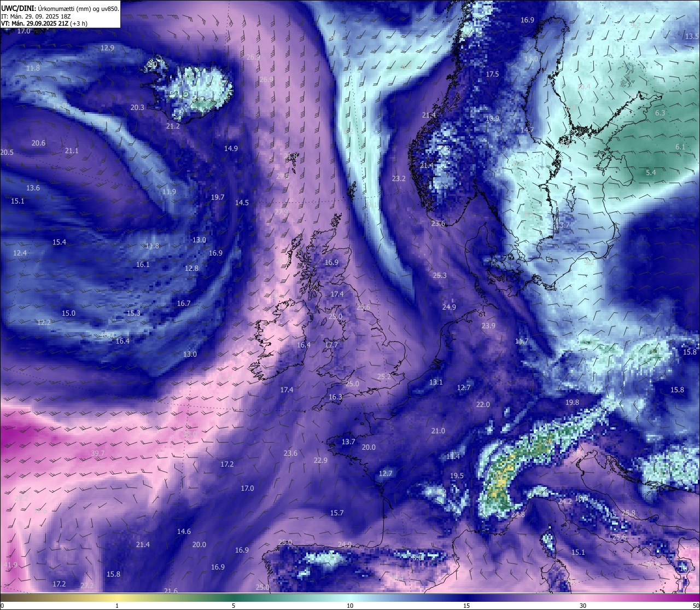Screen dimensions: 700x610
Task: Click the '16.7' value label
Action: pyautogui.click(x=184, y=304)
